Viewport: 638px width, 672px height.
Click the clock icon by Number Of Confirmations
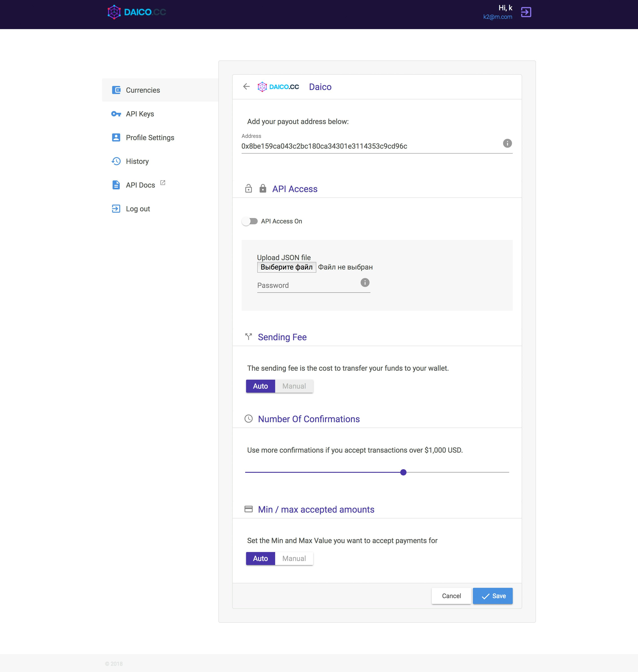pyautogui.click(x=249, y=419)
